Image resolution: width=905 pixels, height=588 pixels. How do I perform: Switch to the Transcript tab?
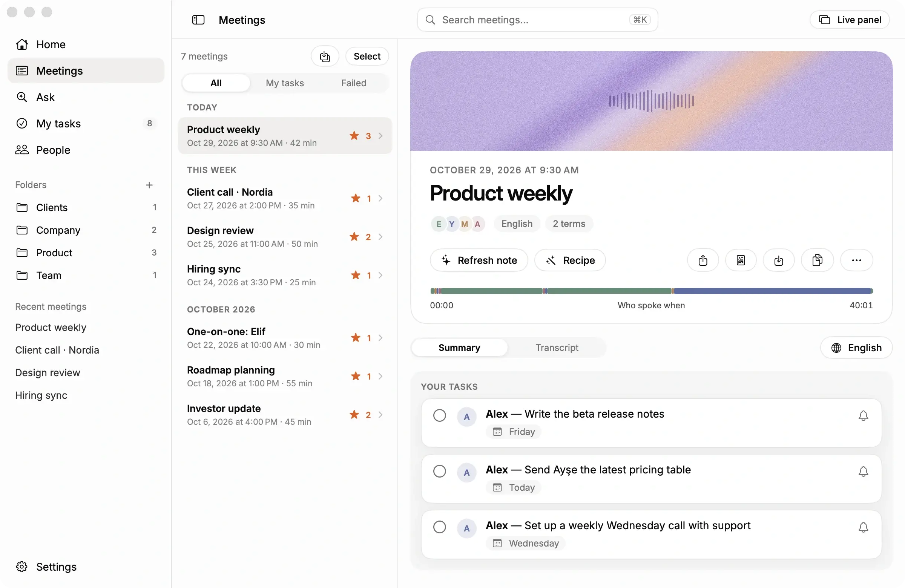coord(557,348)
